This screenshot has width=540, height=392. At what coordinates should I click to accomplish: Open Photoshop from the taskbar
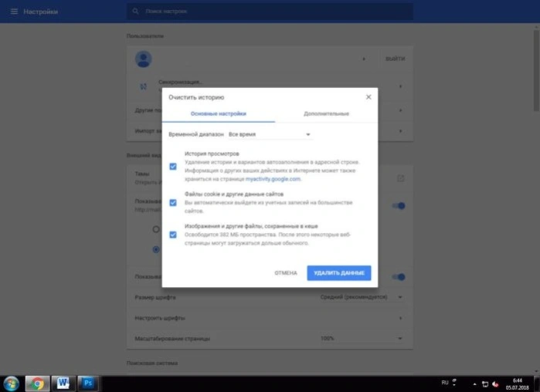point(88,383)
